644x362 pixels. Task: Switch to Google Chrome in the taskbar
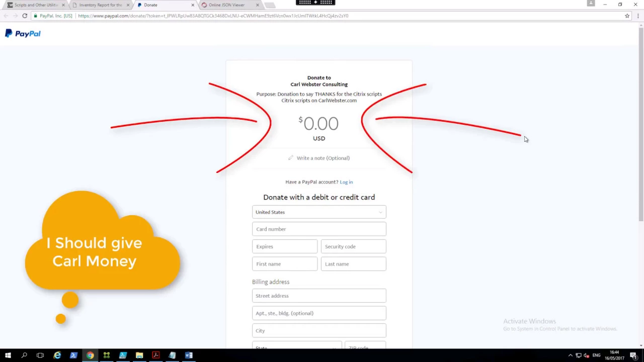pyautogui.click(x=90, y=355)
